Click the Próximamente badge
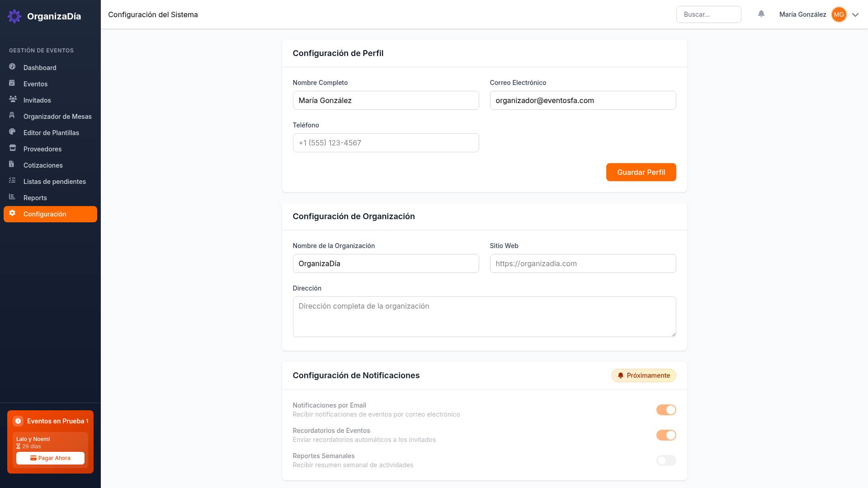 643,375
